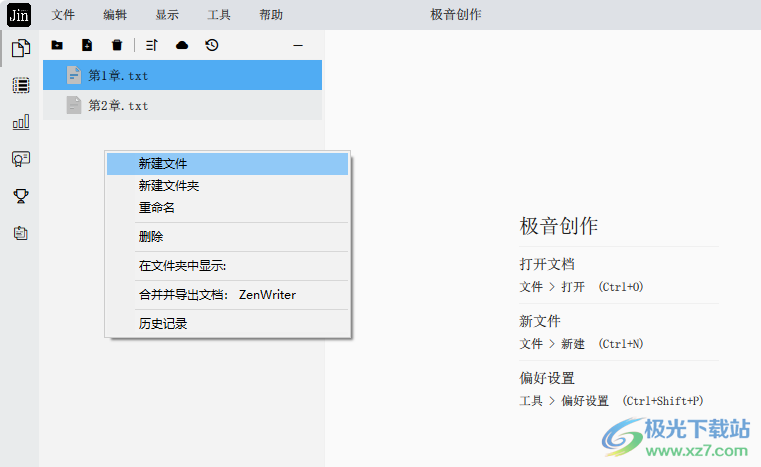This screenshot has width=761, height=467.
Task: Click the 偏好设置 heading
Action: point(547,378)
